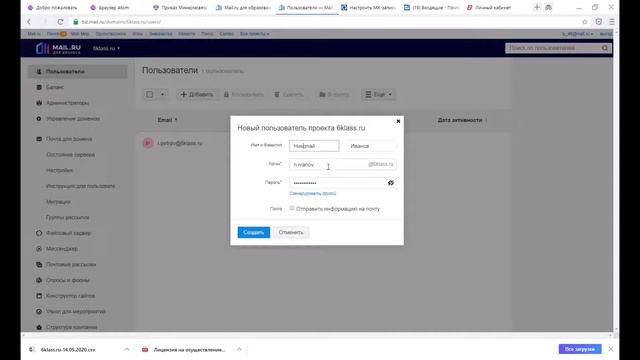Screen dimensions: 640x360
Task: Open the Ещё dropdown menu
Action: [x=378, y=94]
